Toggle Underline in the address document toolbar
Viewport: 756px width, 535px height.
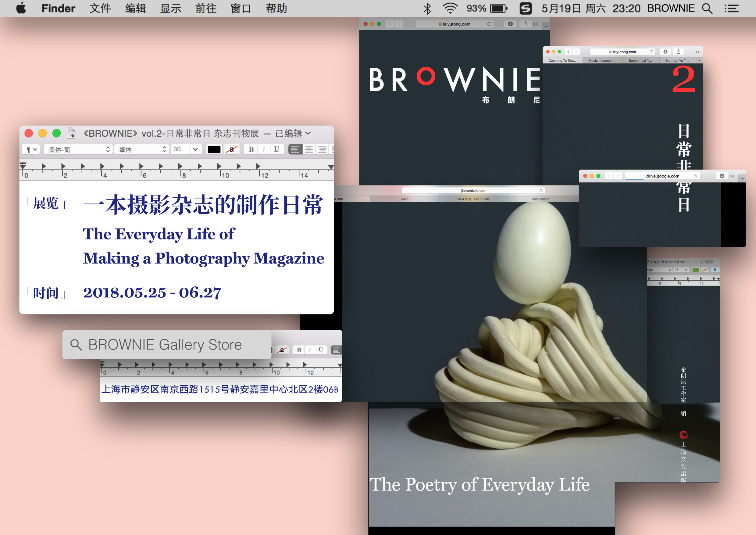pos(321,350)
